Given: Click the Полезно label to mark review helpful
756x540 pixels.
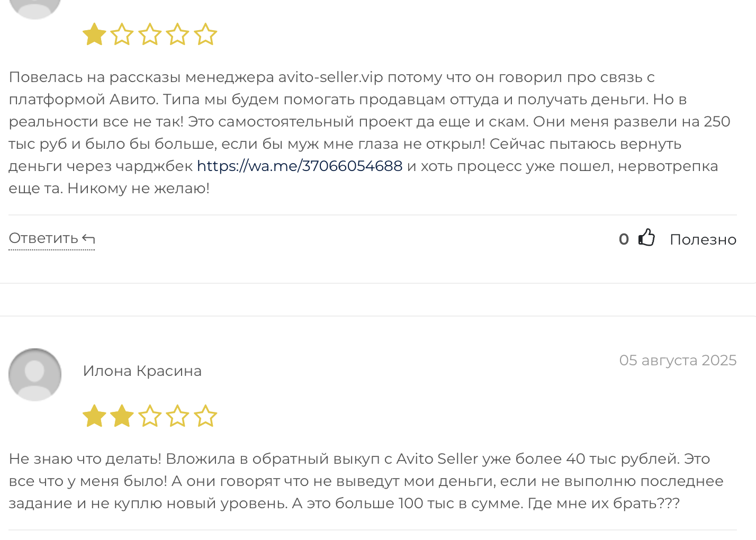Looking at the screenshot, I should pos(703,239).
